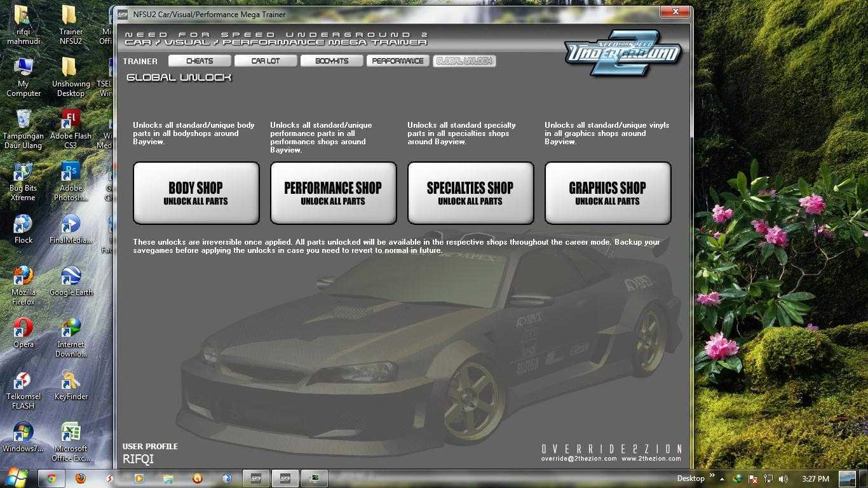868x488 pixels.
Task: Open the volume speaker tray icon
Action: tap(783, 479)
